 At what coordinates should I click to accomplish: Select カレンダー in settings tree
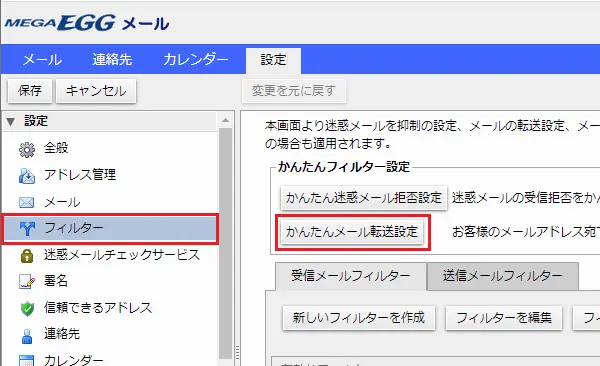click(73, 360)
